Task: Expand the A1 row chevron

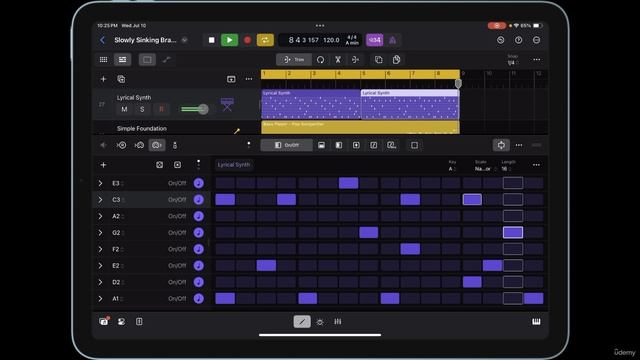Action: pos(100,299)
